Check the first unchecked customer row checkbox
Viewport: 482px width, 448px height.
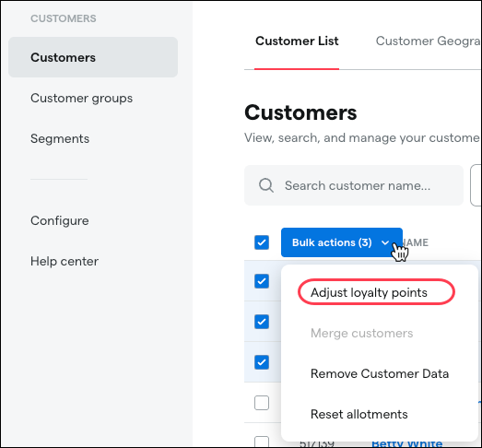[x=262, y=403]
